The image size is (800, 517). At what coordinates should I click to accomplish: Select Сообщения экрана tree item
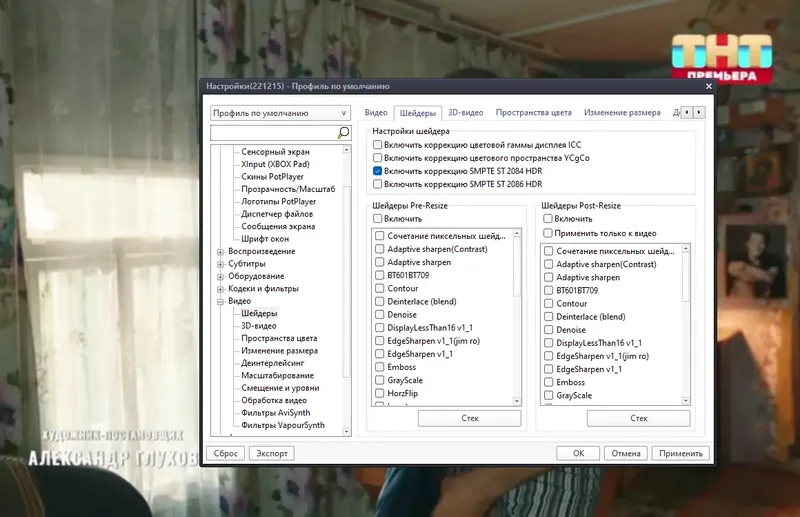278,227
